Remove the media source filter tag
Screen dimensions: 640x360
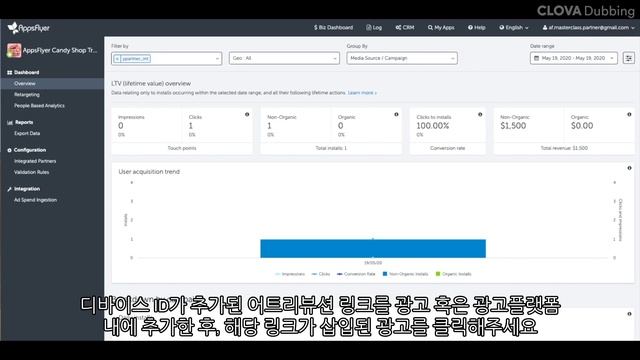pos(117,58)
